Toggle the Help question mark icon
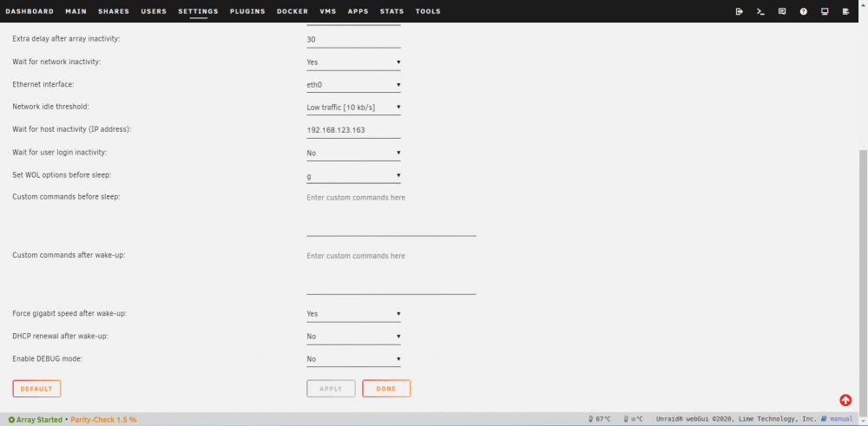The width and height of the screenshot is (868, 426). click(803, 11)
